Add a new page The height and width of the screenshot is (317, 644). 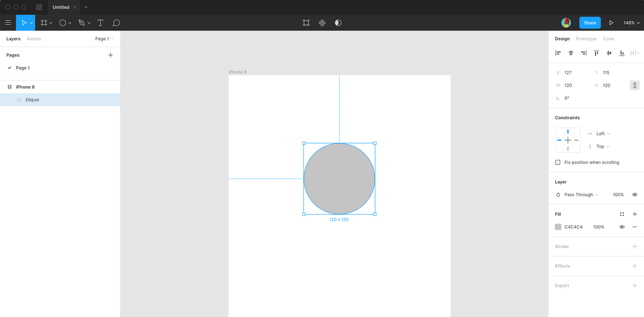[x=111, y=55]
